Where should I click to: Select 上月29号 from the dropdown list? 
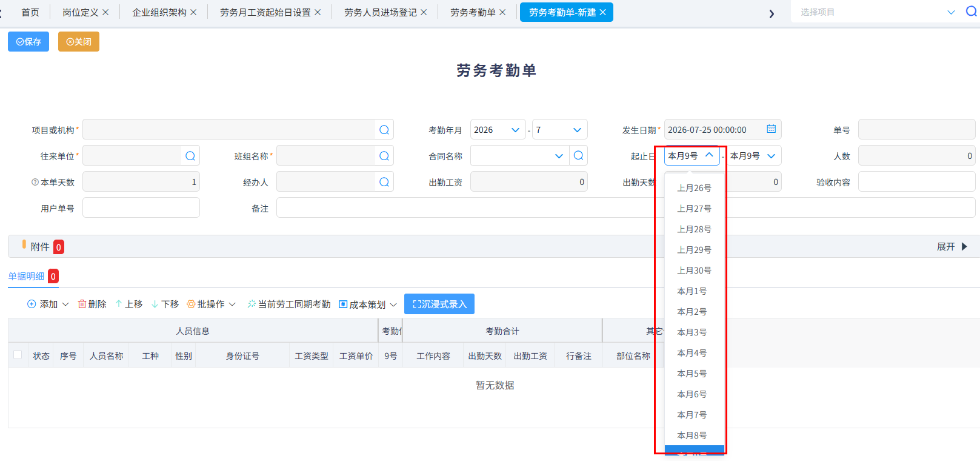pyautogui.click(x=695, y=250)
